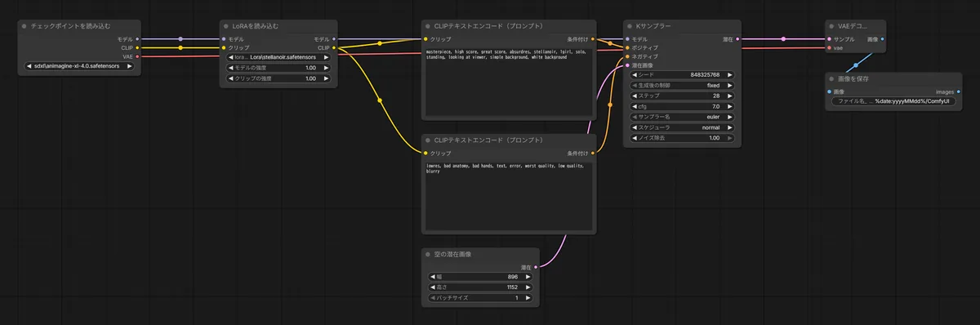Click the cfg value slider field

[x=683, y=106]
